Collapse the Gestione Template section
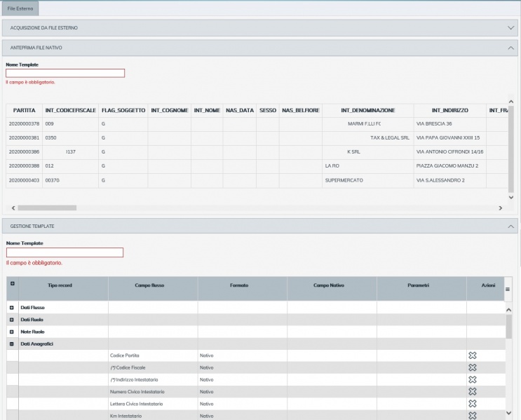Viewport: 521px width, 420px height. coord(510,226)
